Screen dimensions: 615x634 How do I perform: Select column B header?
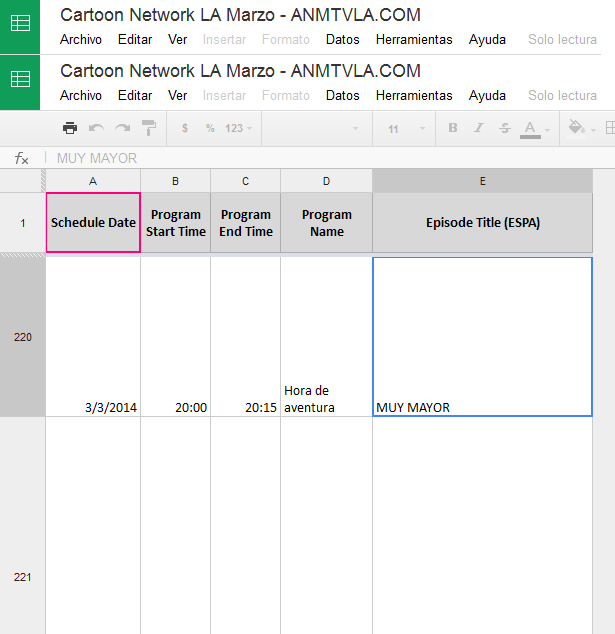point(175,181)
